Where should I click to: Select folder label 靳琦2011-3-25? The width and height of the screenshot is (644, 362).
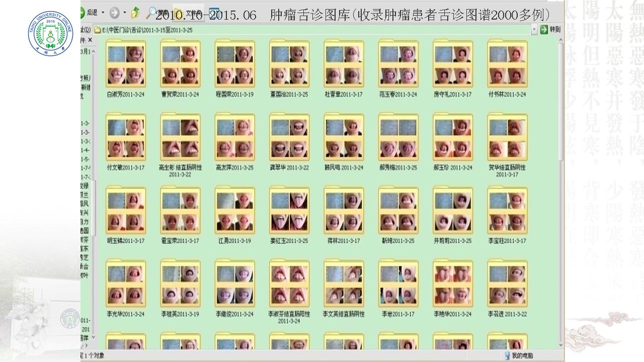tap(398, 241)
